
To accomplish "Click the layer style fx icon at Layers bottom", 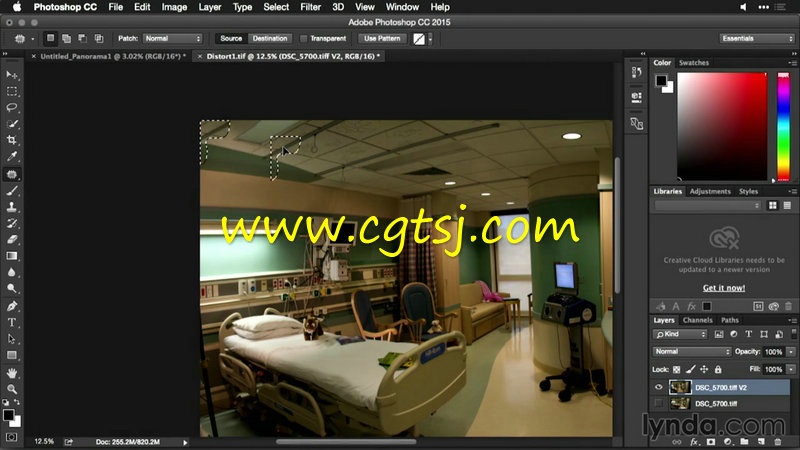I will pos(694,442).
